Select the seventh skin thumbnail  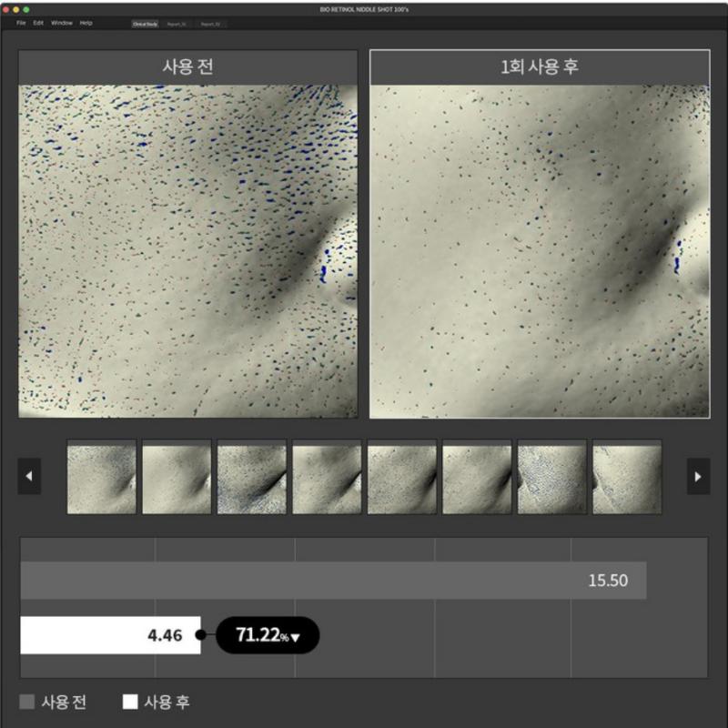(x=552, y=477)
